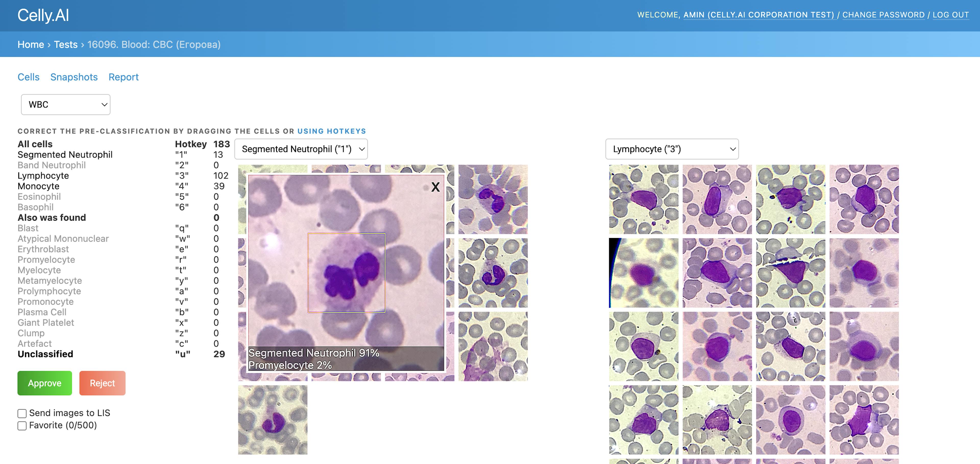This screenshot has width=980, height=464.
Task: Switch to the Snapshots tab
Action: [x=74, y=77]
